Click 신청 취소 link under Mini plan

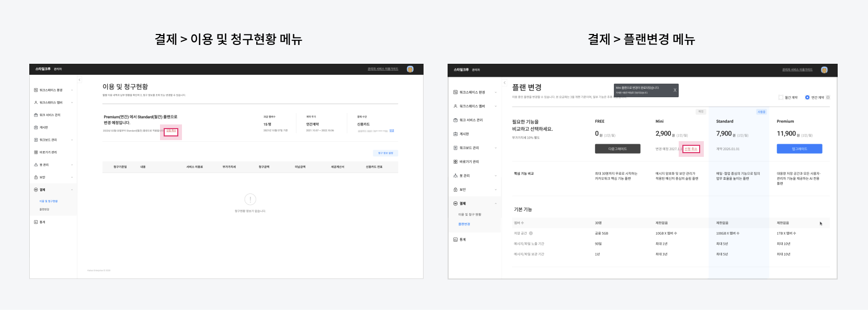pos(691,149)
